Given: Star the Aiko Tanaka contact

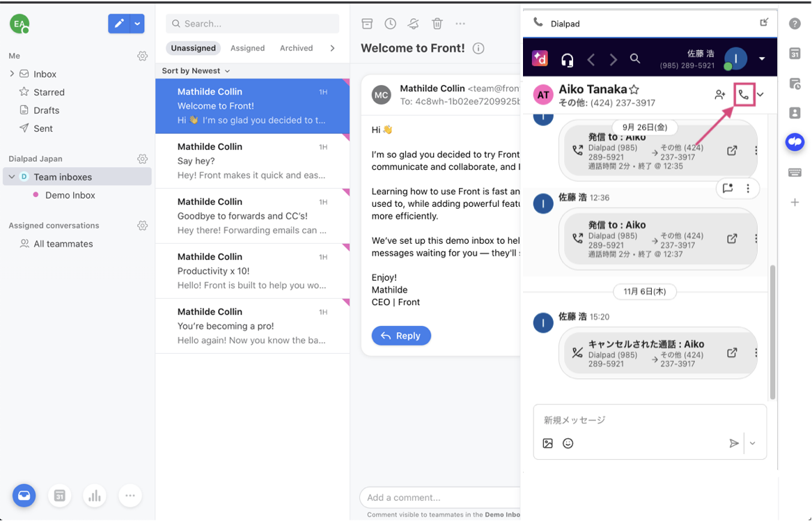Looking at the screenshot, I should (x=634, y=90).
